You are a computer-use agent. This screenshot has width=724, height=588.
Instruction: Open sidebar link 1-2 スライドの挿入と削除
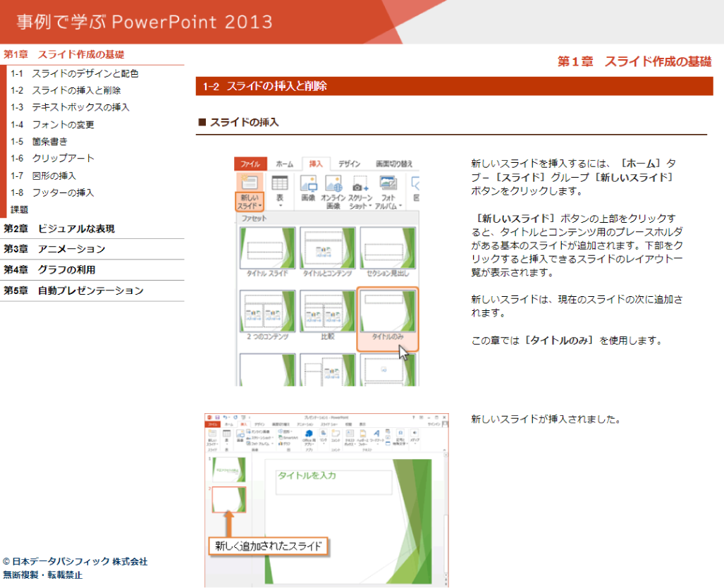(x=66, y=90)
